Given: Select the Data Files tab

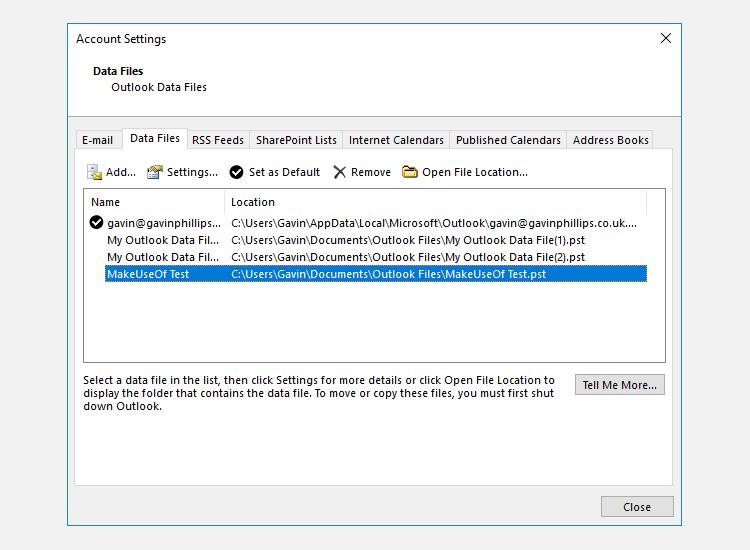Looking at the screenshot, I should click(155, 138).
